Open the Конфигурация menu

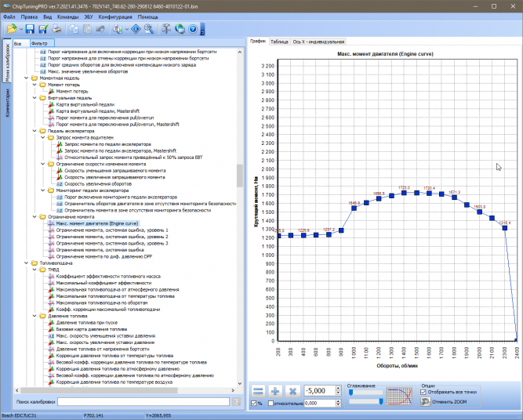[x=115, y=16]
